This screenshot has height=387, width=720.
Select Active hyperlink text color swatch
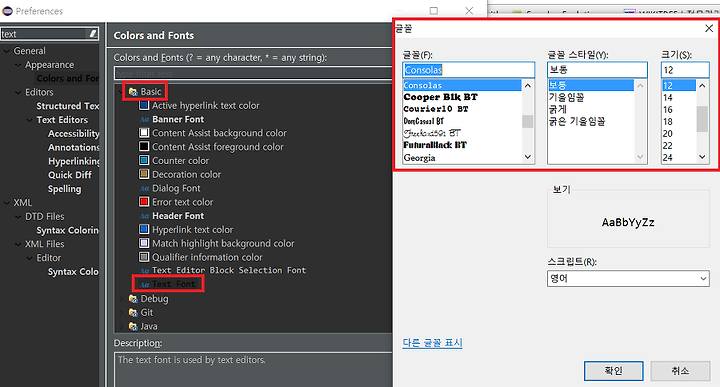click(144, 106)
